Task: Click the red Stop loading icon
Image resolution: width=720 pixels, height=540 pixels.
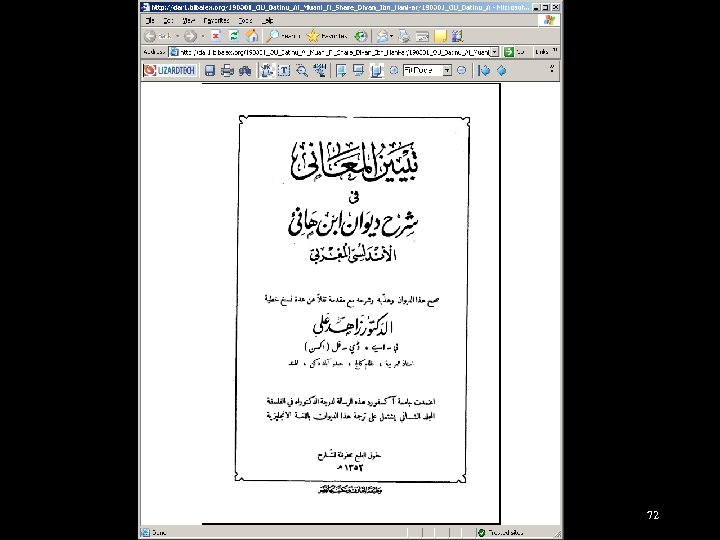Action: coord(216,36)
